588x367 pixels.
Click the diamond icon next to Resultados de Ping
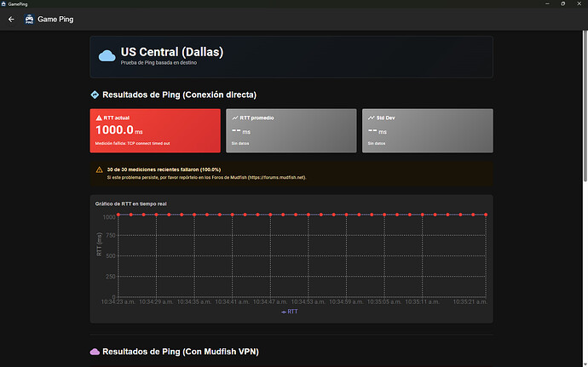coord(95,95)
